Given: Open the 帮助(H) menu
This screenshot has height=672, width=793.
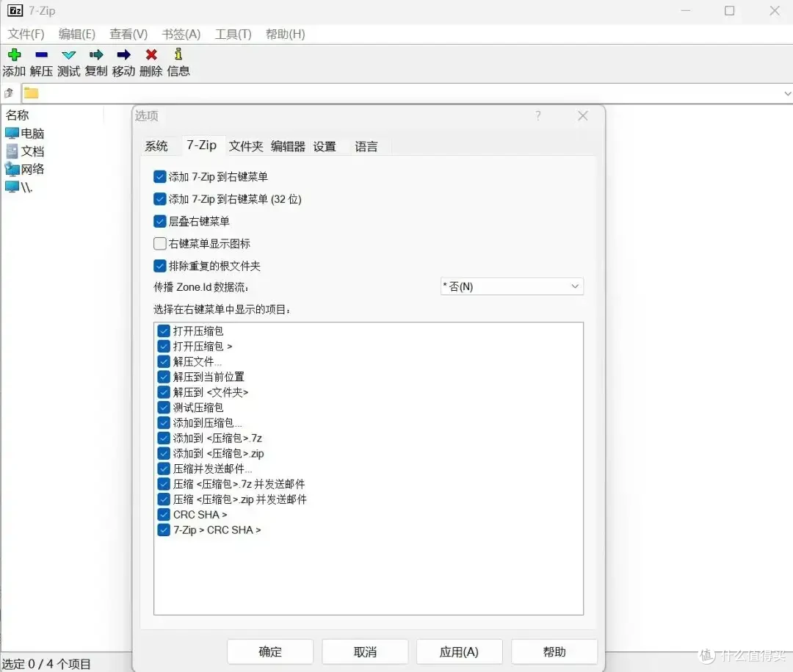Looking at the screenshot, I should click(285, 34).
